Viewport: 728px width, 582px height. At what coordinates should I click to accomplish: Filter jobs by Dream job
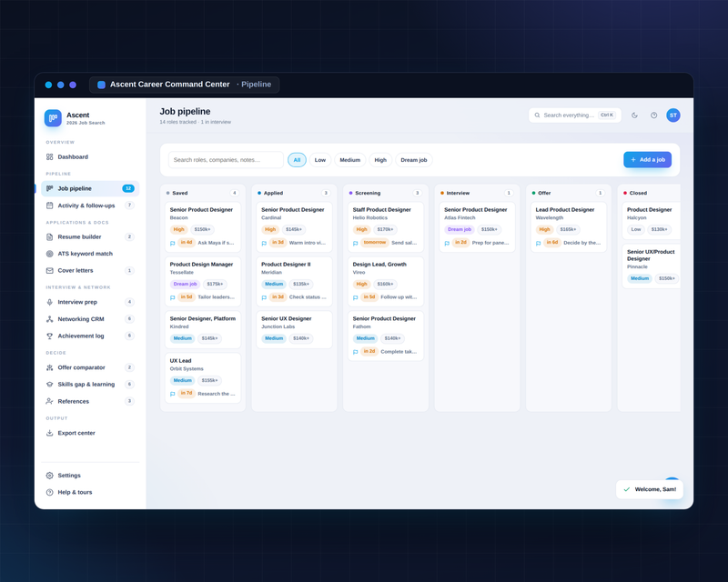[x=414, y=160]
